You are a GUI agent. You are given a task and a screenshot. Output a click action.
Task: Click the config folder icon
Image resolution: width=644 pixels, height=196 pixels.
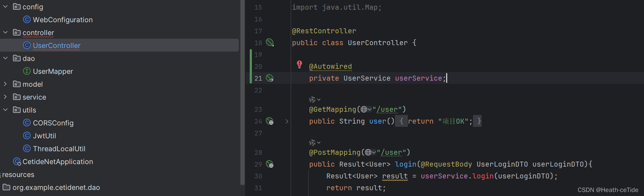(17, 6)
